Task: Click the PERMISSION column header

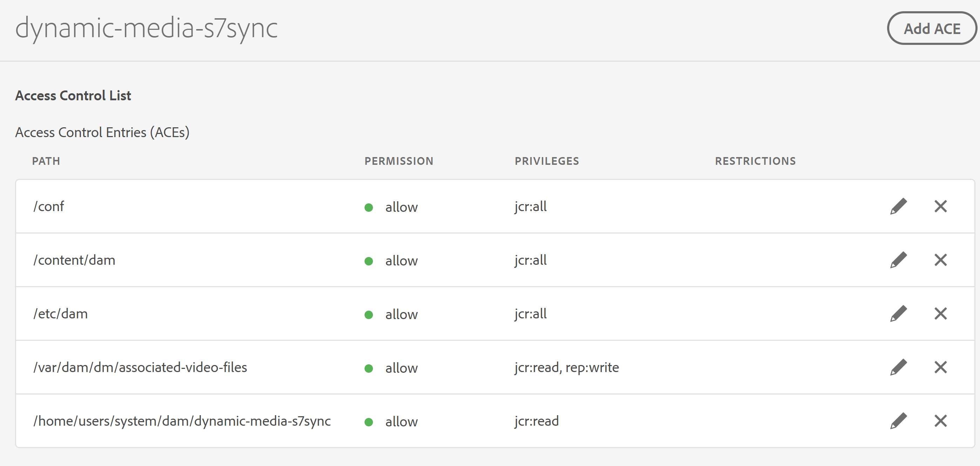Action: pyautogui.click(x=399, y=161)
